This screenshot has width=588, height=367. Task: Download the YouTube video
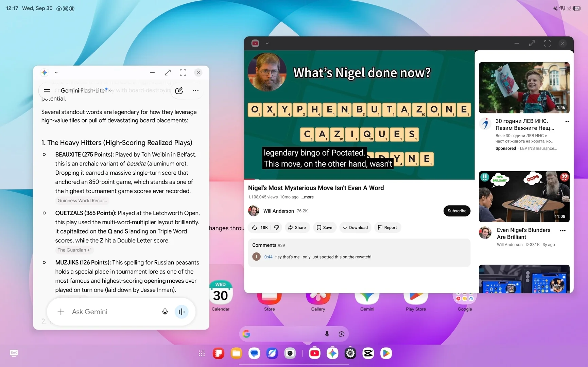coord(355,228)
